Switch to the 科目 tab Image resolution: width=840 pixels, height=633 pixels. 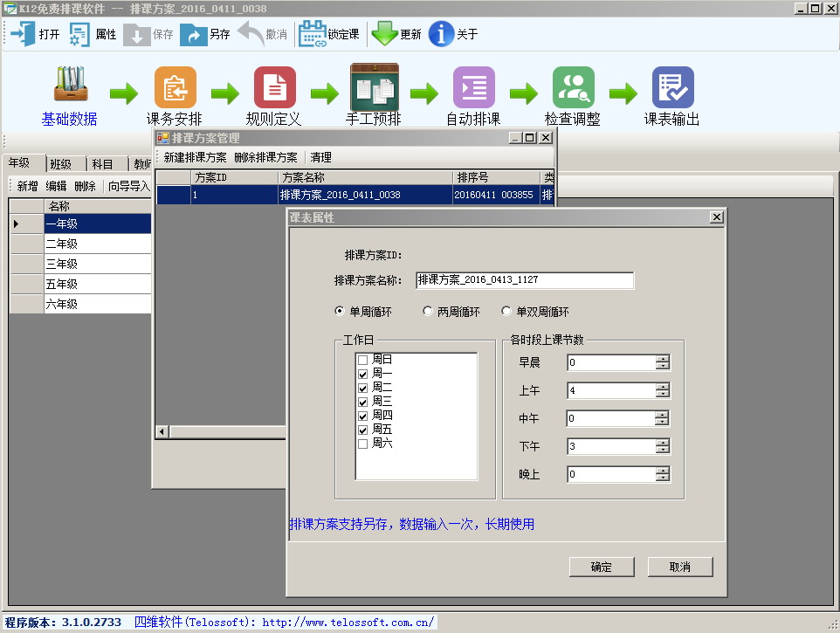point(107,164)
